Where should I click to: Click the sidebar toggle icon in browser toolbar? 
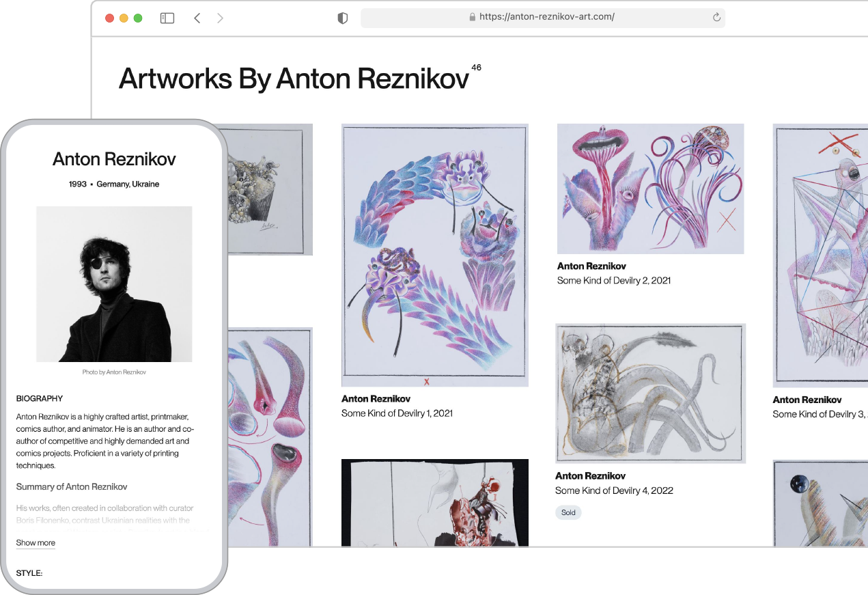(x=167, y=18)
